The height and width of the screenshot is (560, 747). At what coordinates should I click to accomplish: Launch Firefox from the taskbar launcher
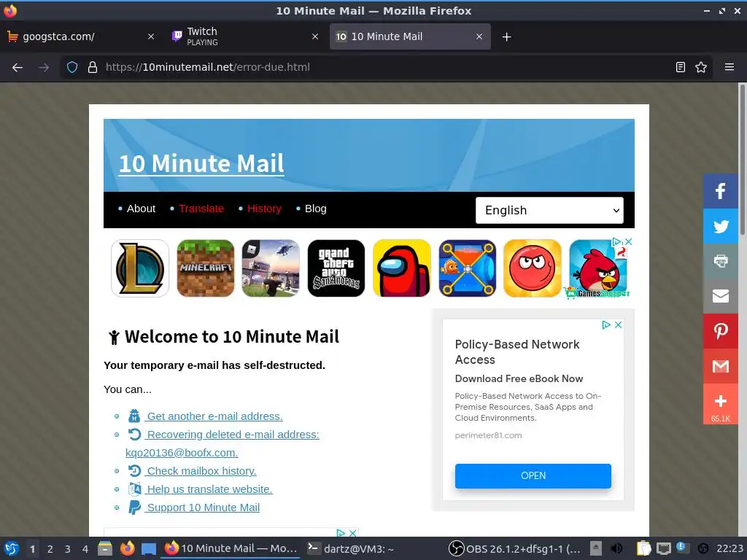coord(127,548)
